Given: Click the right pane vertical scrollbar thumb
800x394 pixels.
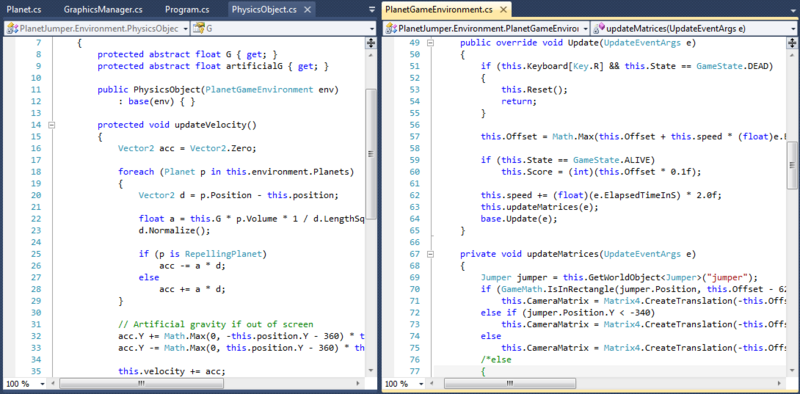Looking at the screenshot, I should pos(792,165).
